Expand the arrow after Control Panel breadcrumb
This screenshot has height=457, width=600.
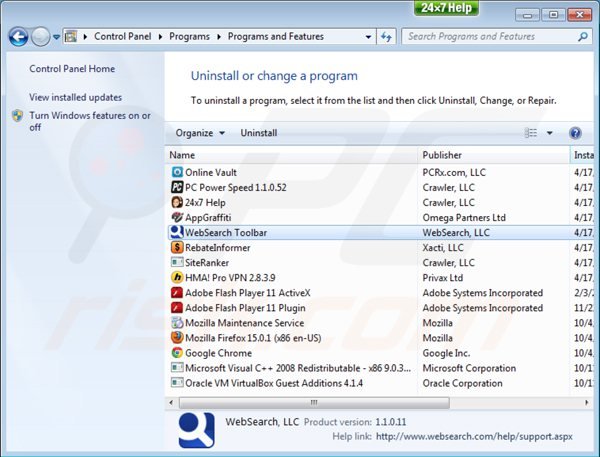click(x=160, y=37)
